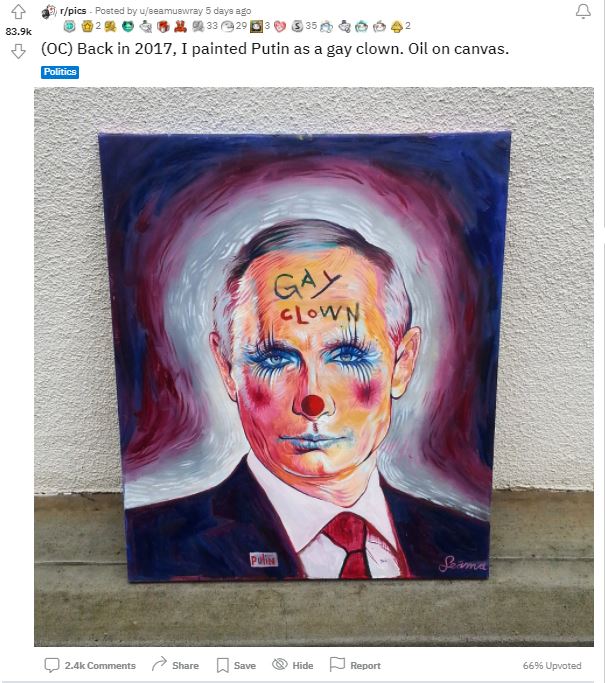Click the award icon with count 35

(297, 27)
